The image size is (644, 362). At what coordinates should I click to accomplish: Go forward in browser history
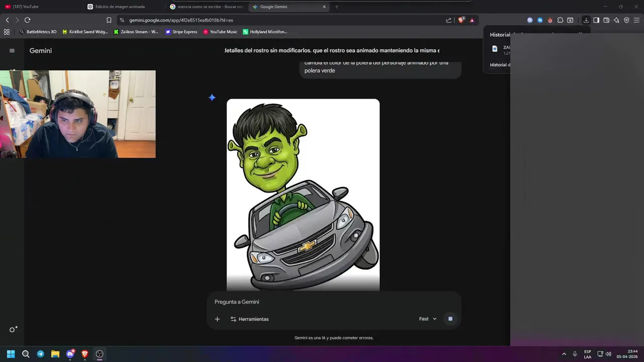pos(17,20)
